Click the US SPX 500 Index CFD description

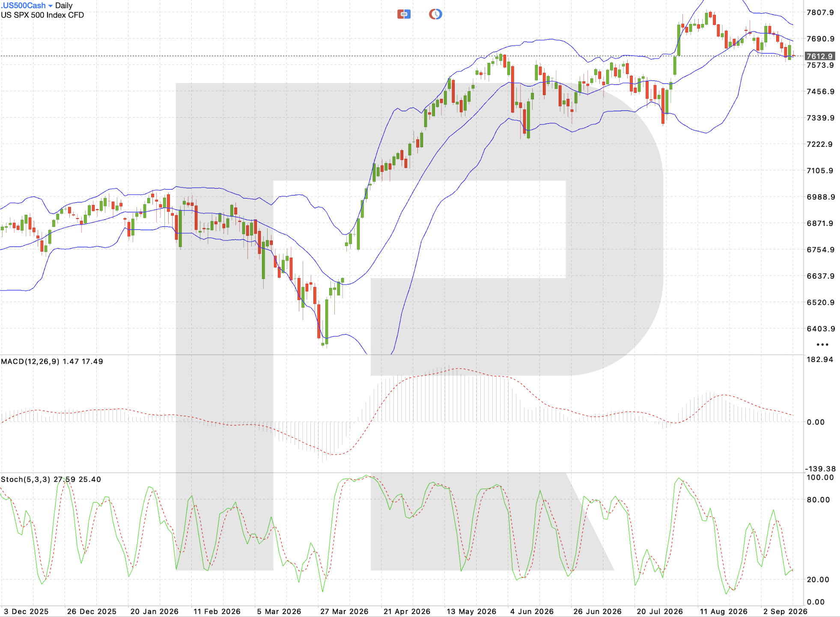pos(42,15)
